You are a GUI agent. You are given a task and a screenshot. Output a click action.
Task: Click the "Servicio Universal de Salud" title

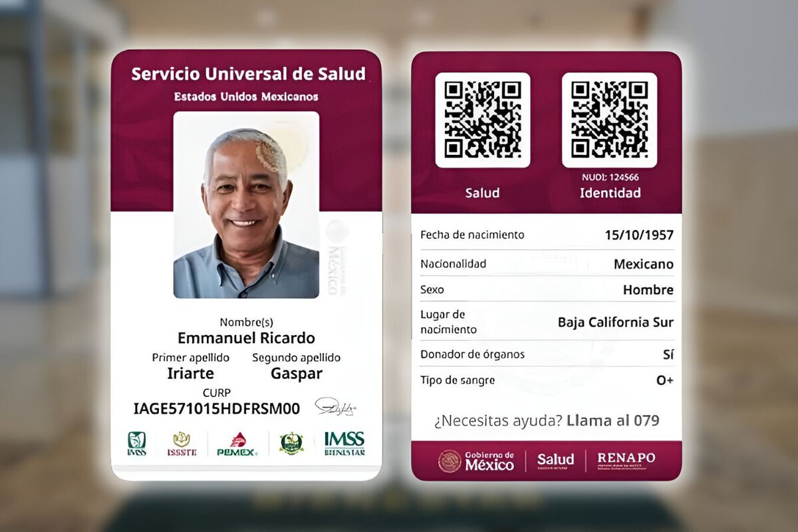tap(248, 74)
